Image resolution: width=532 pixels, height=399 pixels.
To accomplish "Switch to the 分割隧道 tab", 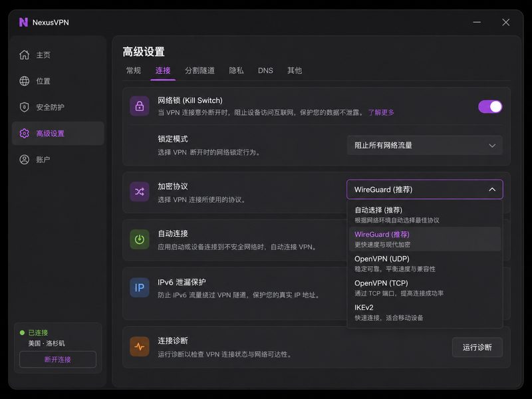I will pos(199,70).
